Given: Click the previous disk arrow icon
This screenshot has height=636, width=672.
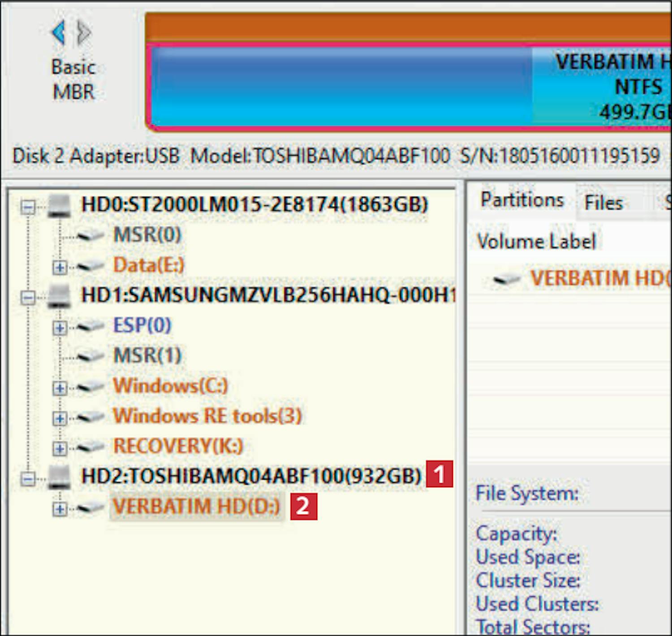Looking at the screenshot, I should point(59,33).
